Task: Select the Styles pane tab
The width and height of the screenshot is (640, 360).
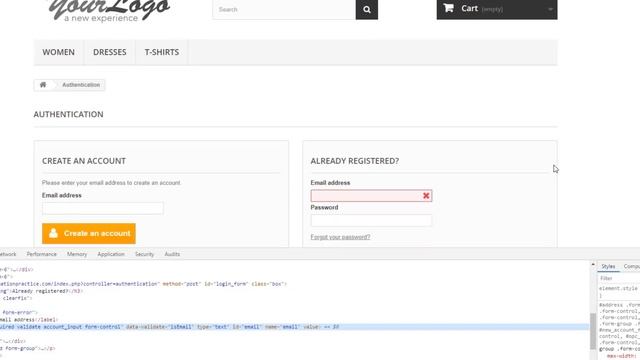Action: tap(608, 267)
